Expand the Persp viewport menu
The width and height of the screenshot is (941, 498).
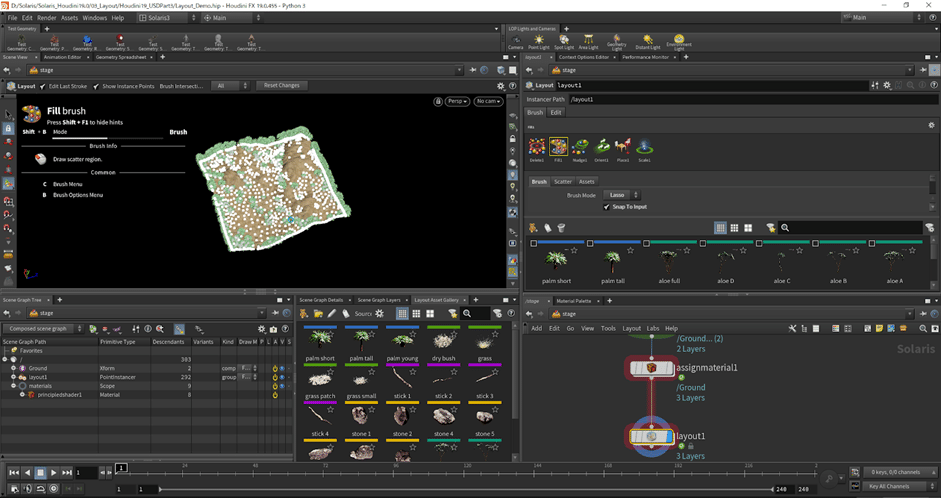pos(457,101)
